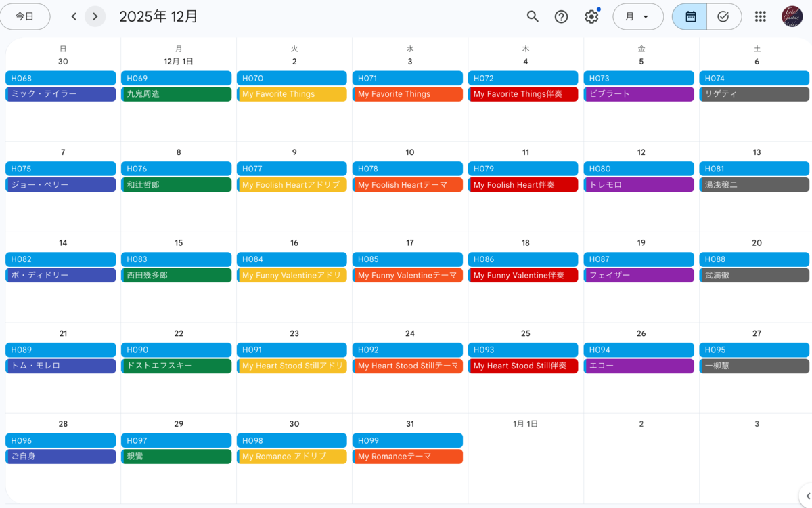Open the help question mark icon

coord(561,17)
